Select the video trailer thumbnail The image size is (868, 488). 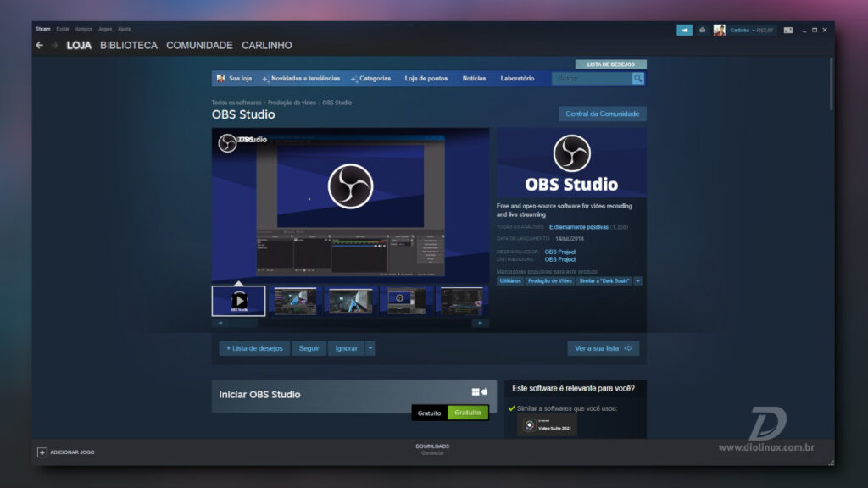[x=238, y=301]
